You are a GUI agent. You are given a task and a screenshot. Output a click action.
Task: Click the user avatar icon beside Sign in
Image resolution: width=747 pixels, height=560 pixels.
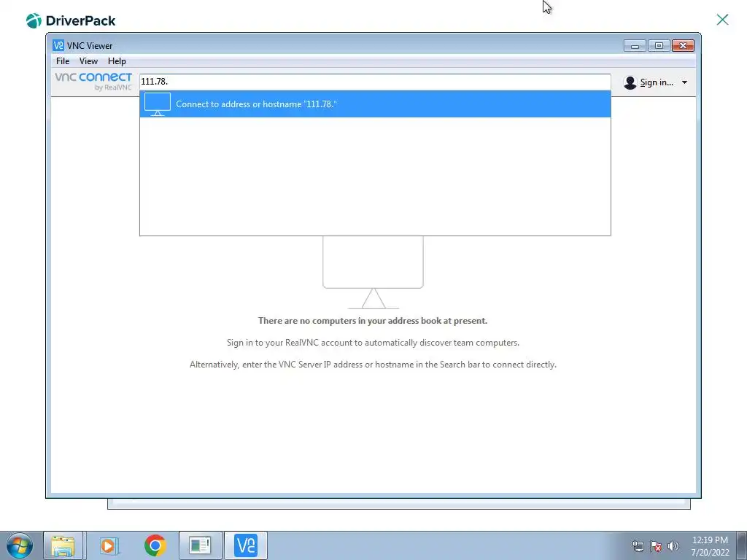click(630, 82)
